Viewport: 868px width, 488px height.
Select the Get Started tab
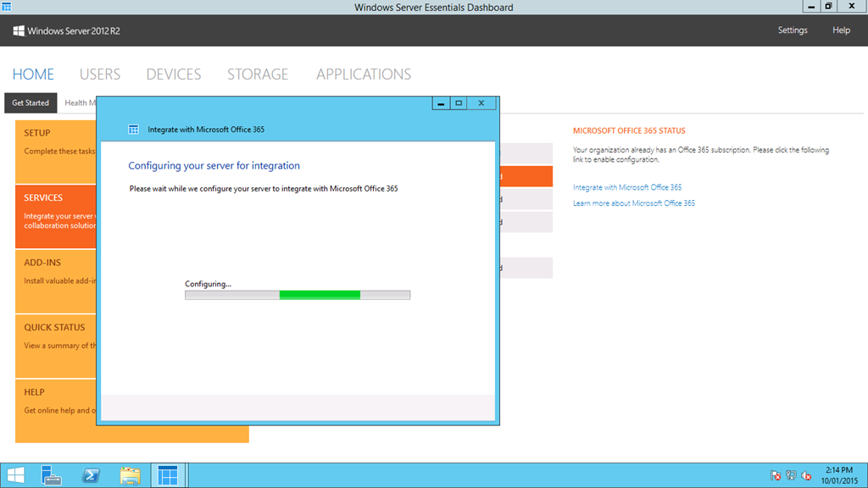[31, 103]
